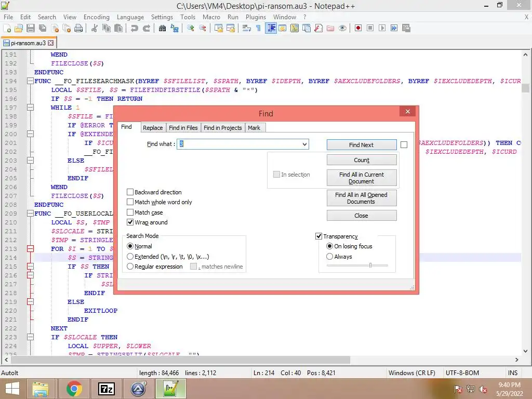
Task: Click Find All in All Opened Documents
Action: [x=362, y=198]
